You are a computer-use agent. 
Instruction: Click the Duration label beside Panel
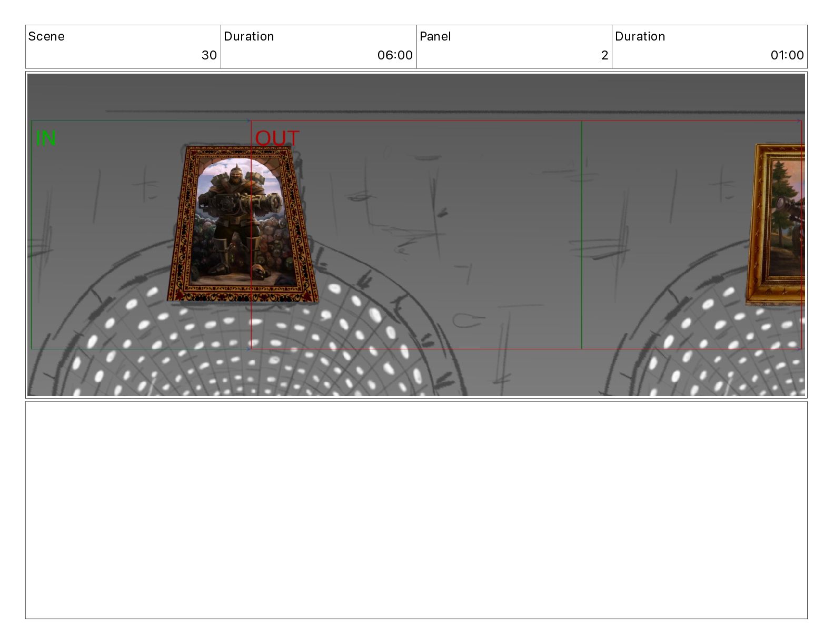tap(640, 36)
